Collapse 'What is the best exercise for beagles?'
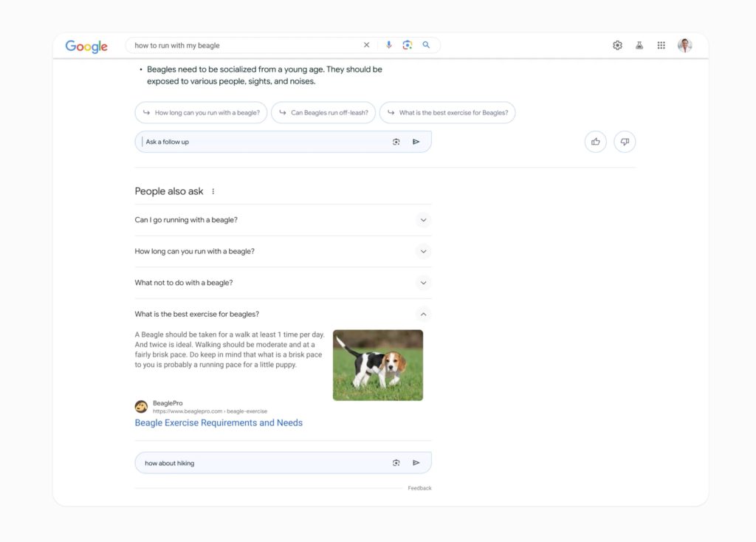This screenshot has height=542, width=756. click(423, 315)
